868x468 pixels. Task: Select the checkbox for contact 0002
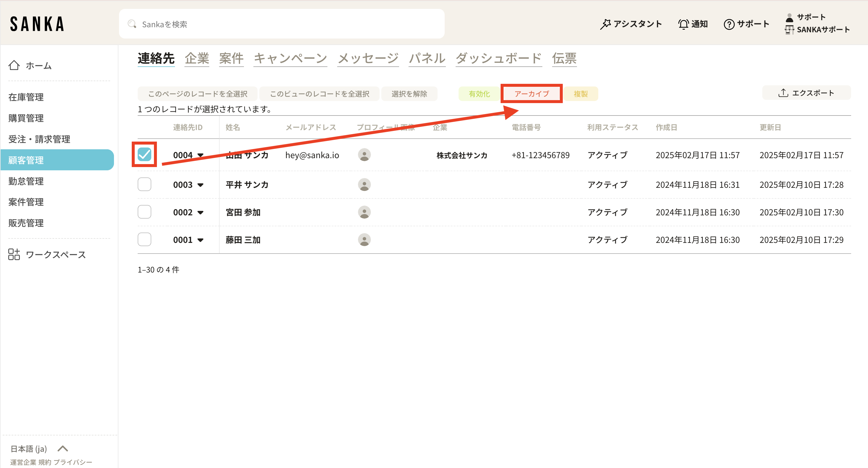pos(144,212)
